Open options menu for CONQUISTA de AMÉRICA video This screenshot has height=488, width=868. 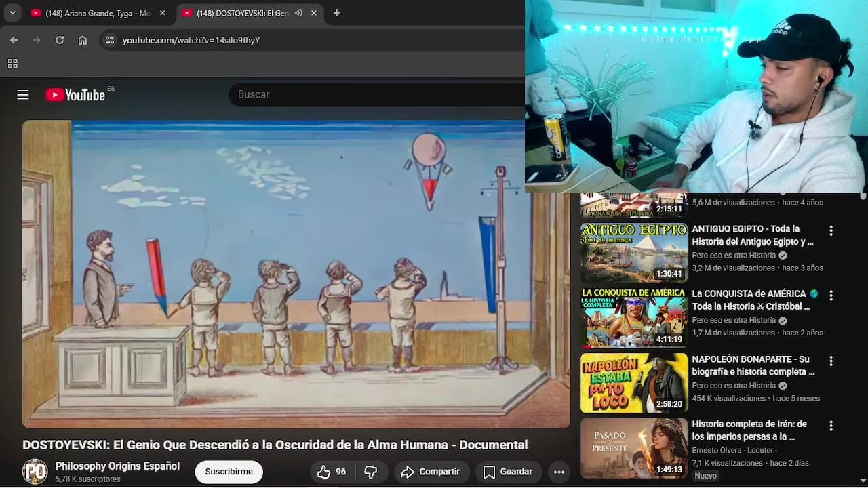tap(831, 296)
